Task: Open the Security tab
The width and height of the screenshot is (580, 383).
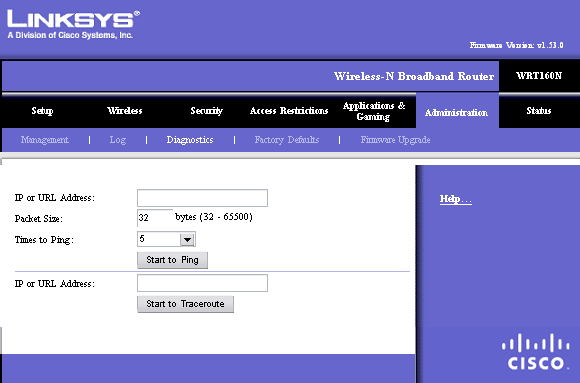Action: pos(206,111)
